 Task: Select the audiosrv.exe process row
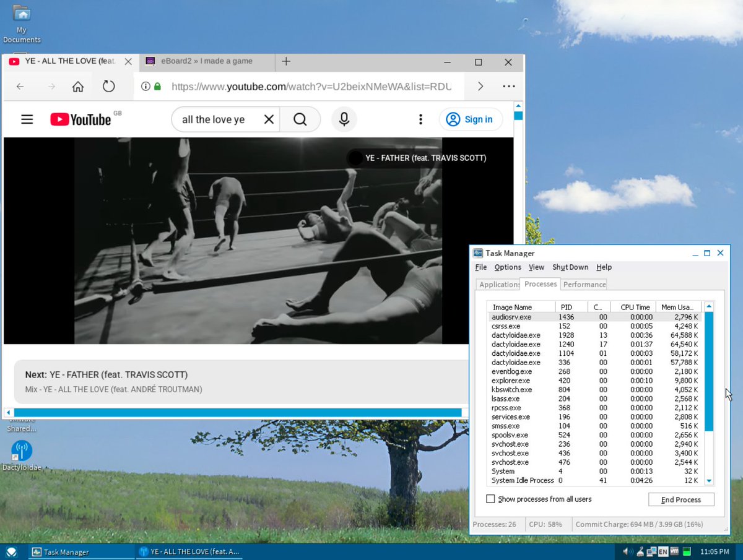tap(595, 317)
